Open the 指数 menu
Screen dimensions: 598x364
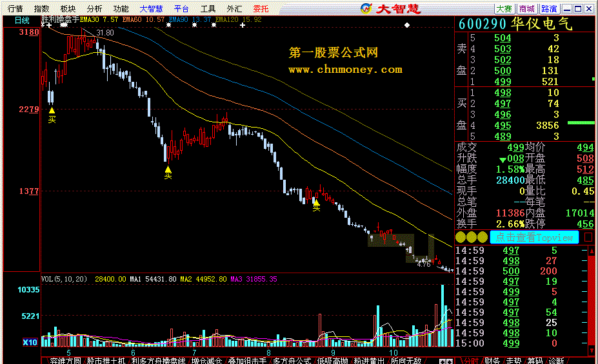(x=41, y=9)
